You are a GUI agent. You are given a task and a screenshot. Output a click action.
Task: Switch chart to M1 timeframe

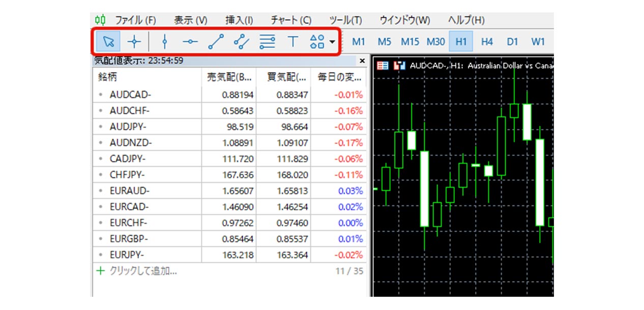pos(359,42)
